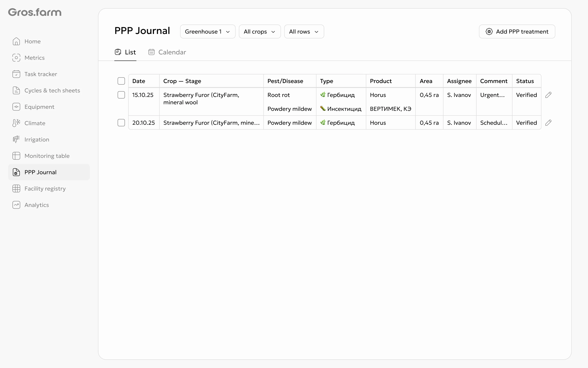Click the Monitoring table icon

16,156
